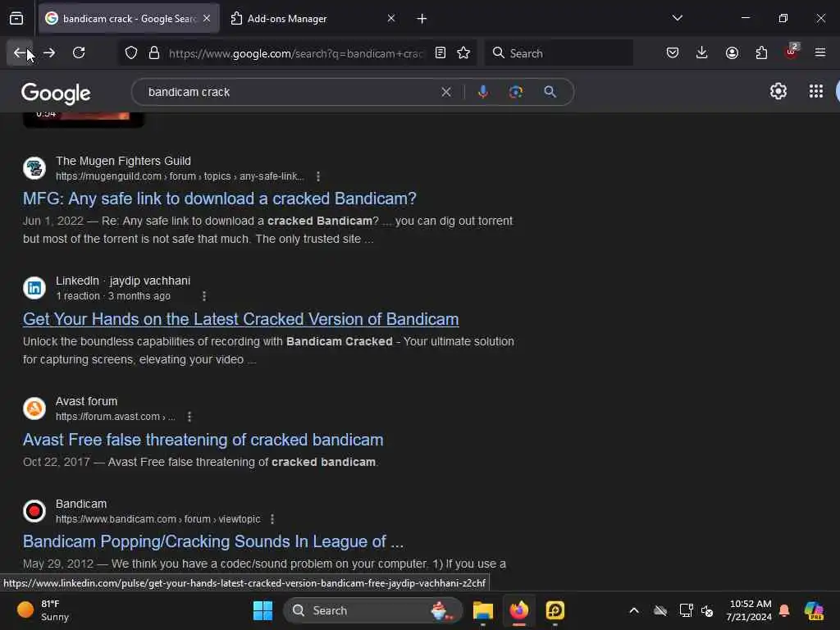840x630 pixels.
Task: Open the extensions puzzle icon
Action: pyautogui.click(x=761, y=52)
